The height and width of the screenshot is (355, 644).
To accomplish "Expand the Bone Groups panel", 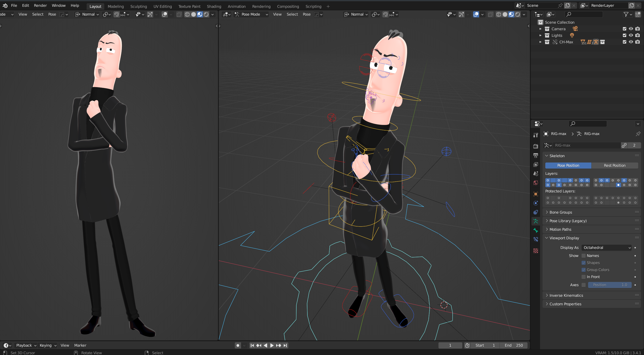I will [x=561, y=212].
